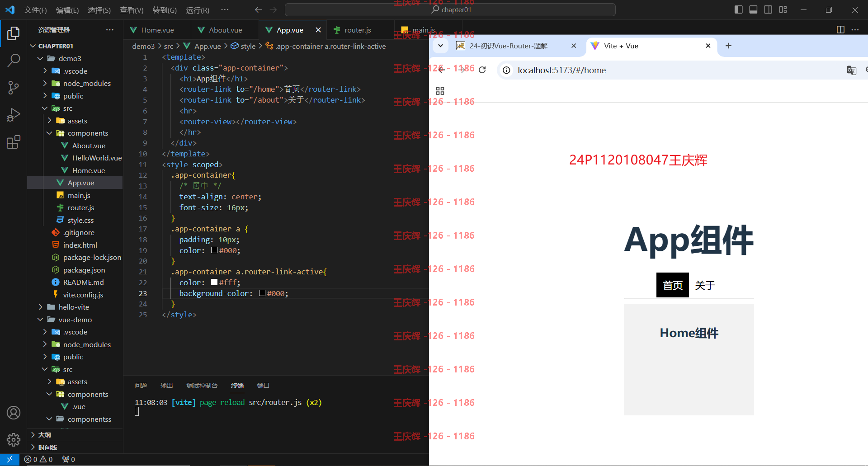Open the title bar overflow menu ellipsis
This screenshot has height=466, width=868.
point(225,9)
